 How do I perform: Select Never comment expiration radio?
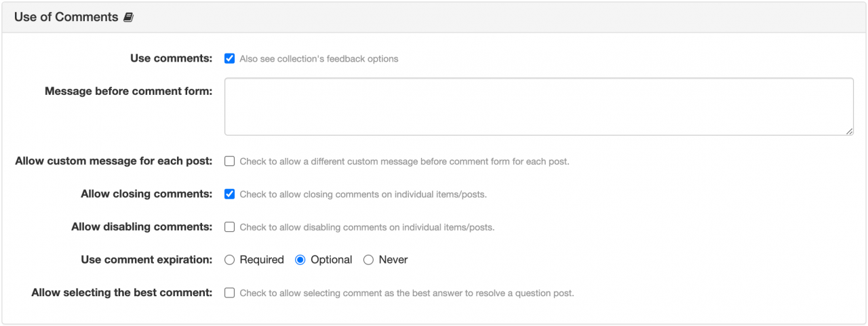[369, 260]
